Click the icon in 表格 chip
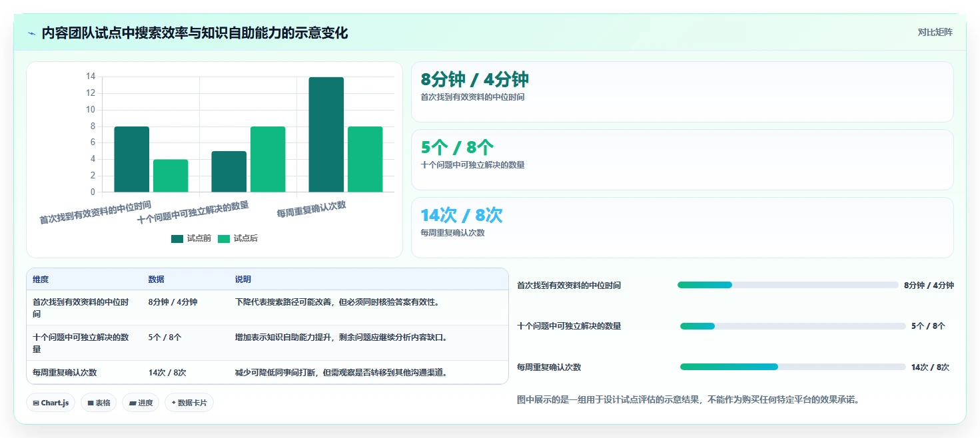The height and width of the screenshot is (438, 980). (91, 403)
